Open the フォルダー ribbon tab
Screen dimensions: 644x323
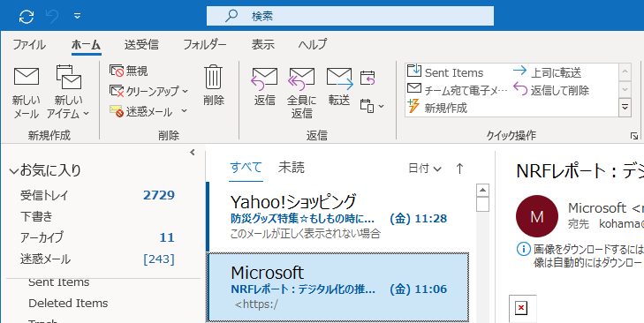point(205,44)
